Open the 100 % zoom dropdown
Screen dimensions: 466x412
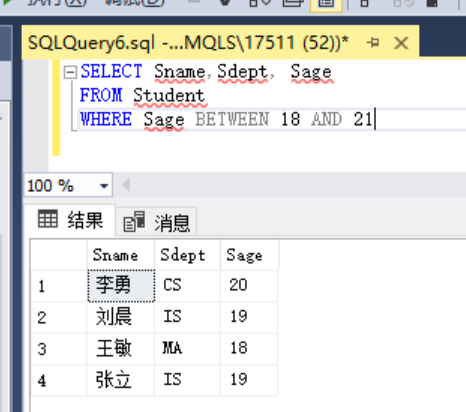point(104,186)
